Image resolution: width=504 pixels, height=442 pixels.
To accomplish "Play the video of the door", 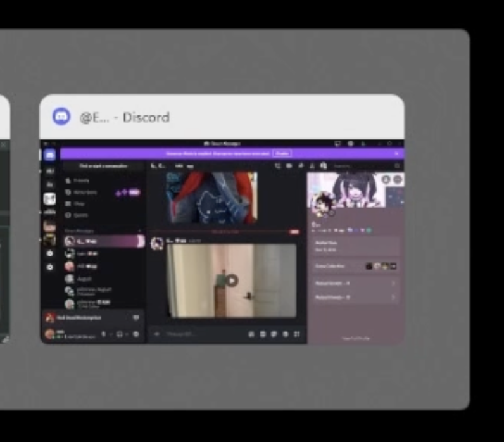I will [232, 281].
